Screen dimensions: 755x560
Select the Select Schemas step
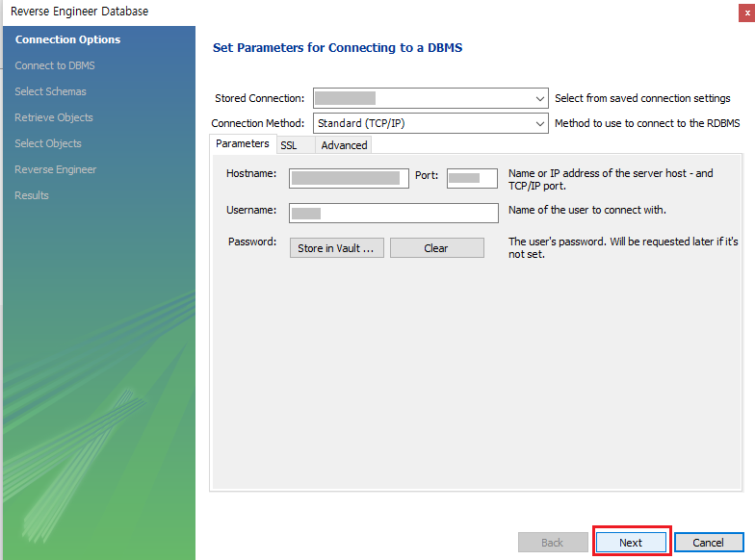click(50, 91)
